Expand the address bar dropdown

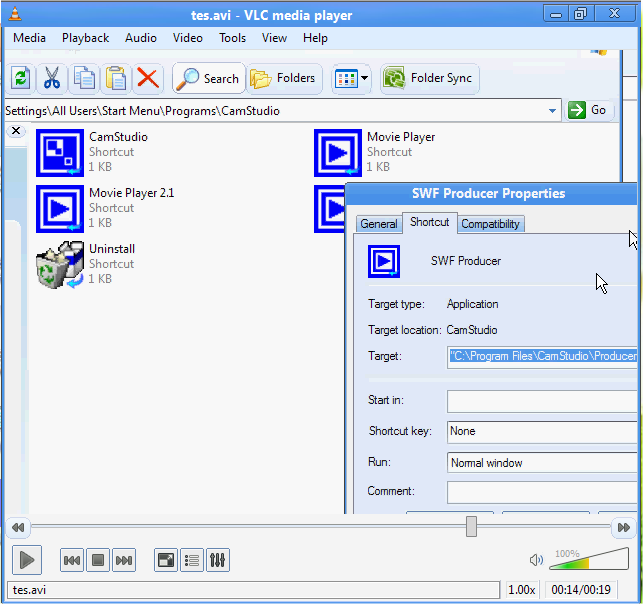click(x=552, y=111)
